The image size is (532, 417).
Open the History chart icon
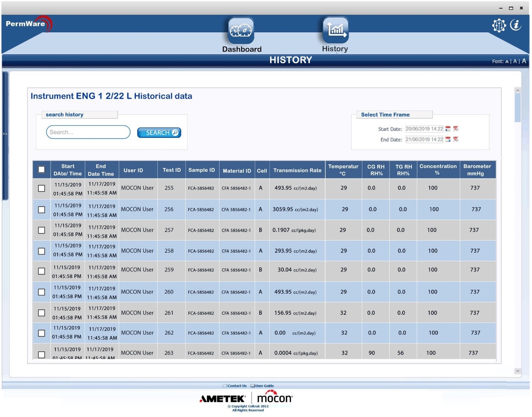pos(335,30)
